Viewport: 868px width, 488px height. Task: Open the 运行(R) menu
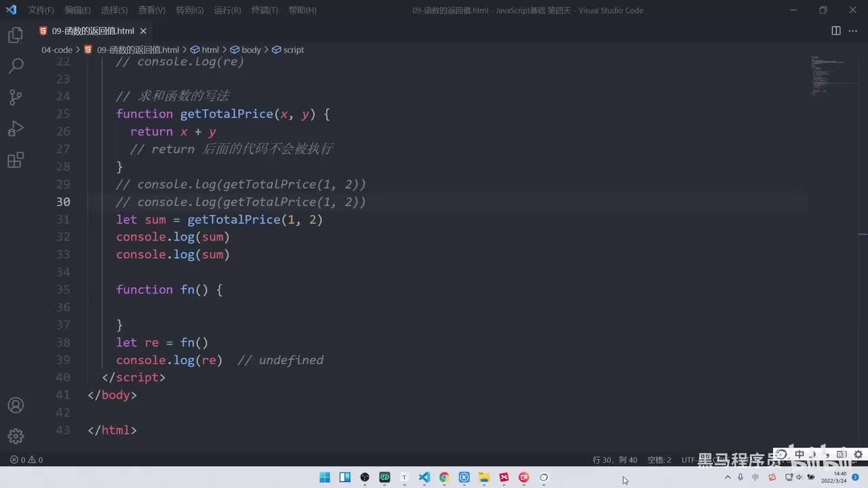[227, 10]
